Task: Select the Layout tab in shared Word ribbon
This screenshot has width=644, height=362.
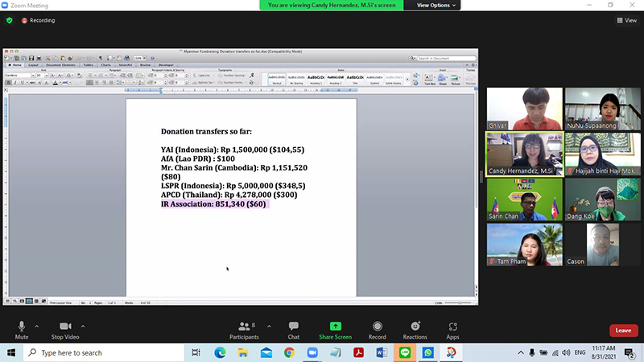Action: [x=33, y=65]
